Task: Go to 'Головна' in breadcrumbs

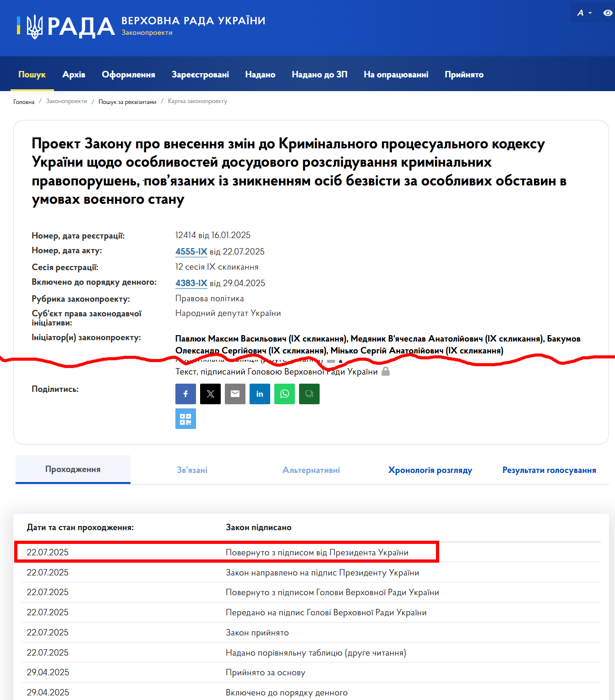Action: point(24,102)
